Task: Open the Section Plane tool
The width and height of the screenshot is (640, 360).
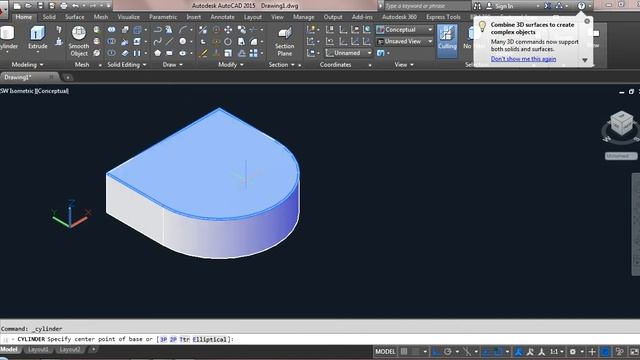Action: pos(284,41)
